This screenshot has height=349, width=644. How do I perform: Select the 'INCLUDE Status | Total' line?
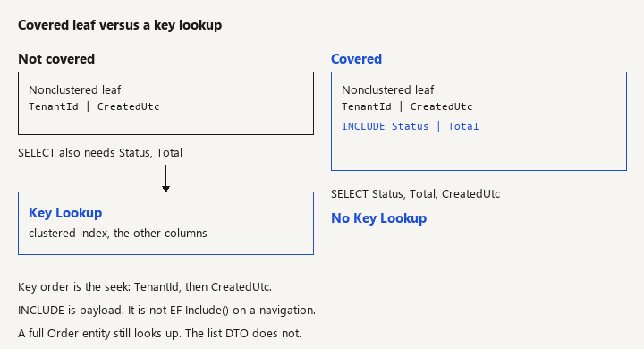[x=410, y=126]
